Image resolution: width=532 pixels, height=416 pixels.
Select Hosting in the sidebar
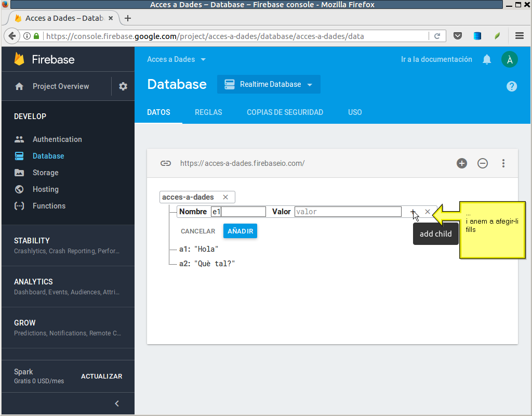point(46,189)
